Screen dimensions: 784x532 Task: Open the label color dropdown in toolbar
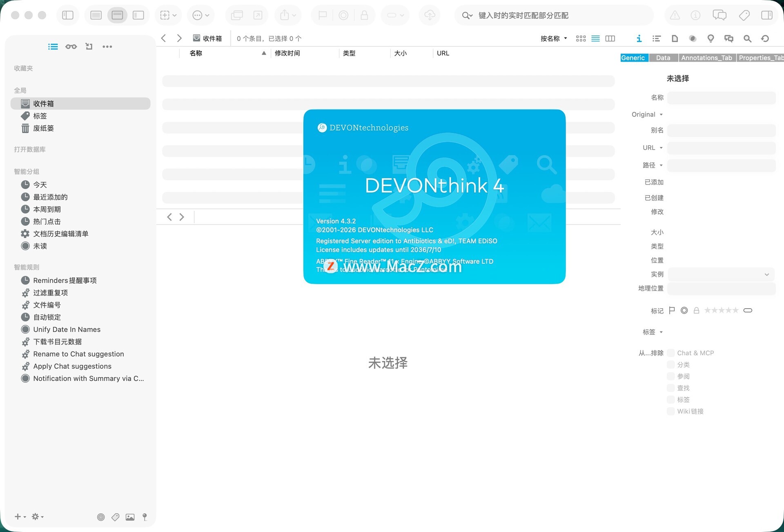coord(395,16)
